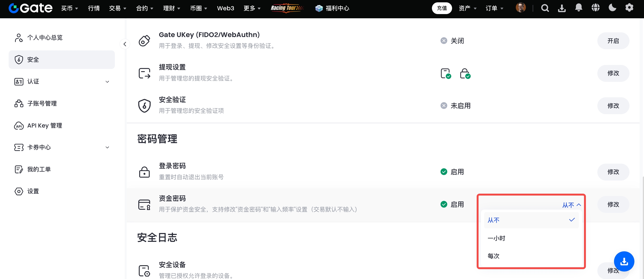Collapse the sidebar with arrow button
Viewport: 644px width, 279px height.
125,44
